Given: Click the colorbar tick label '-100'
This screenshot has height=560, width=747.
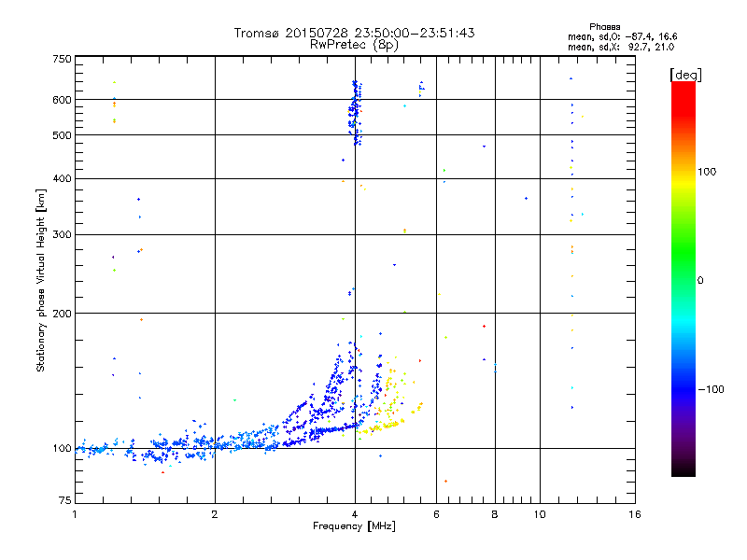Looking at the screenshot, I should click(x=711, y=389).
